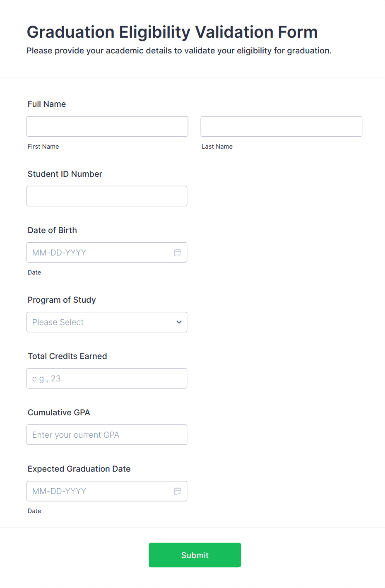Viewport: 385px width, 588px height.
Task: Open the Expected Graduation Date calendar icon
Action: click(178, 491)
